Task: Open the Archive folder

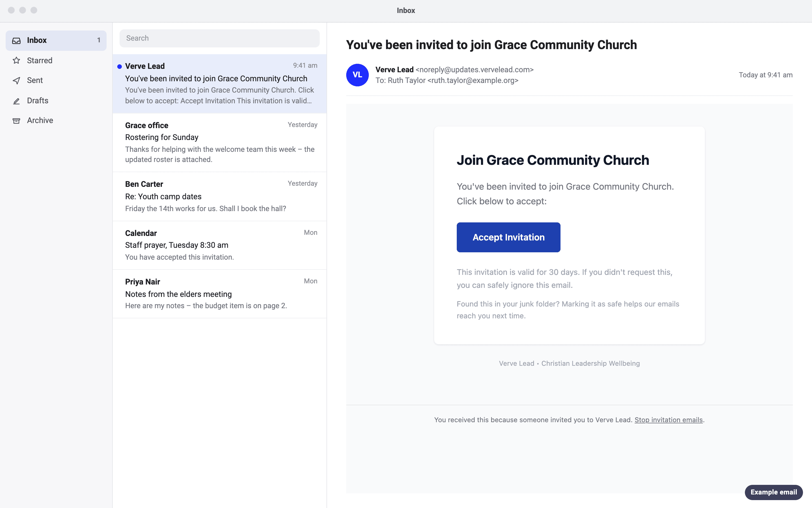Action: click(x=56, y=121)
